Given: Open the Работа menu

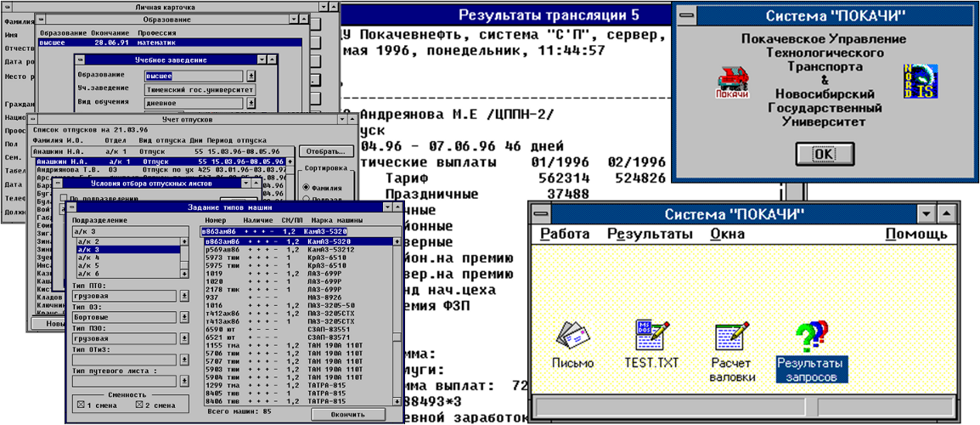Looking at the screenshot, I should click(x=565, y=234).
